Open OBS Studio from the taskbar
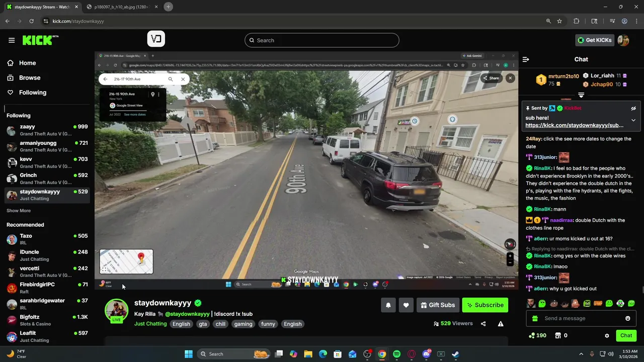 coord(367,354)
